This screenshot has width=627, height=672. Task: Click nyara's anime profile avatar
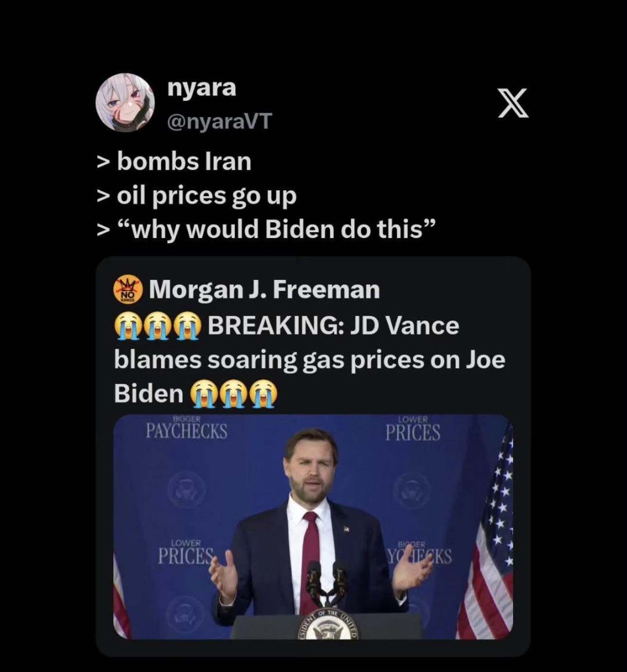[x=125, y=103]
